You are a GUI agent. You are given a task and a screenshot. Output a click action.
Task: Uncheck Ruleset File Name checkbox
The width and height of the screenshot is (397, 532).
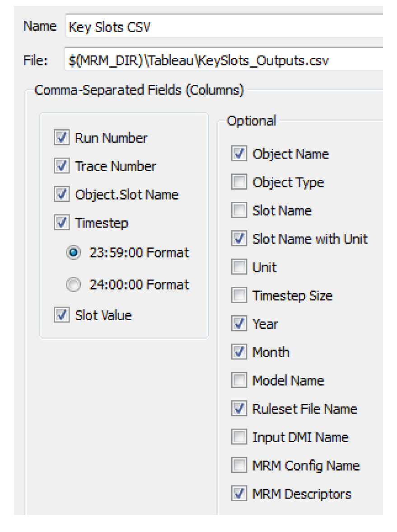click(239, 409)
